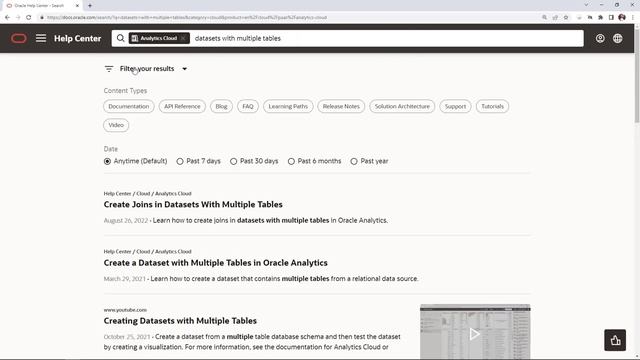
Task: Toggle Documentation content type filter
Action: click(129, 107)
